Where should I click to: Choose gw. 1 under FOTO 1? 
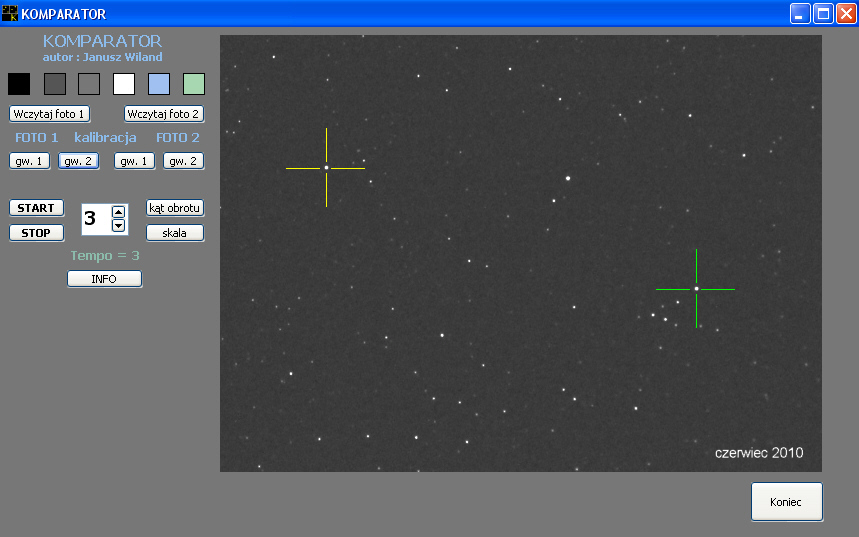click(x=30, y=161)
